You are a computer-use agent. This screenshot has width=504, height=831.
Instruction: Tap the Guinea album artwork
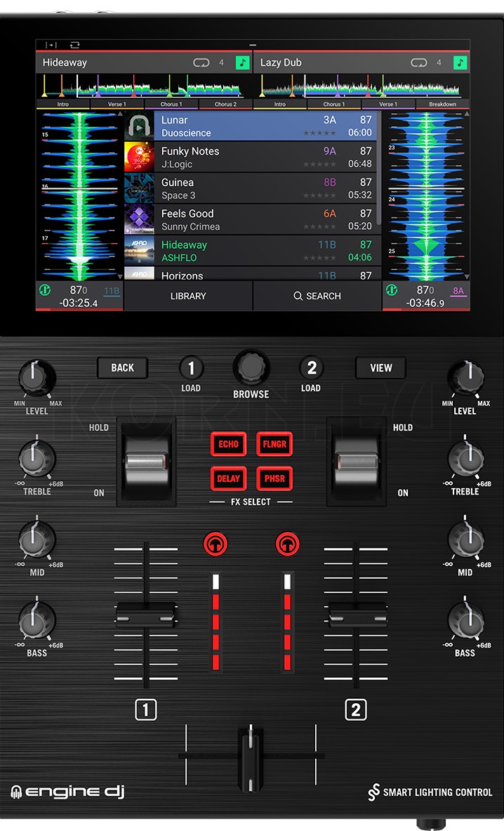(139, 188)
